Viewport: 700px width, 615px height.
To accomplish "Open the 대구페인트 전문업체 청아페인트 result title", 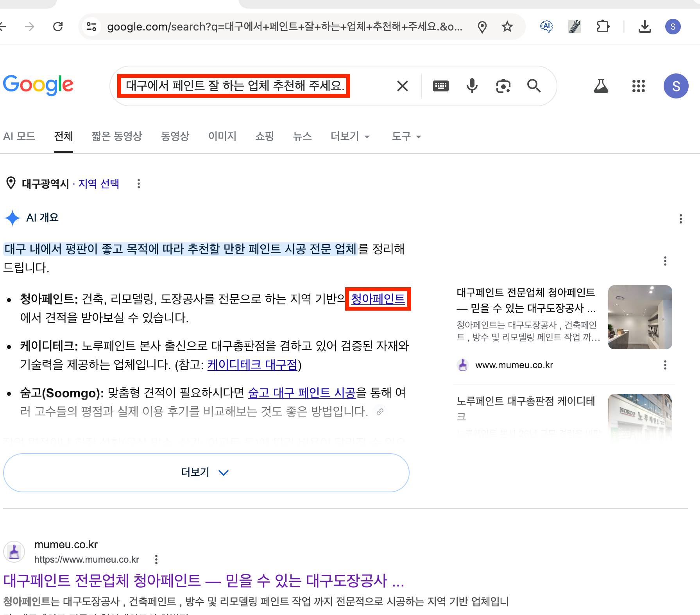I will pyautogui.click(x=204, y=581).
